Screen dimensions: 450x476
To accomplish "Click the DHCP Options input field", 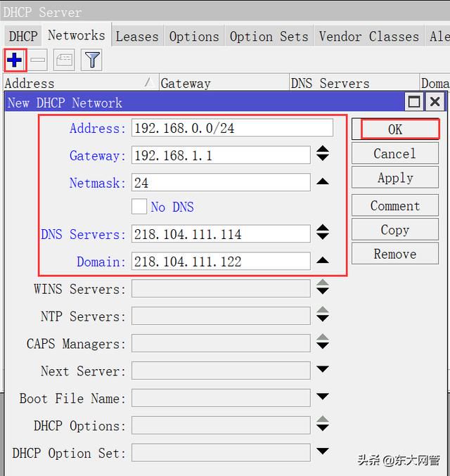I will tap(221, 425).
